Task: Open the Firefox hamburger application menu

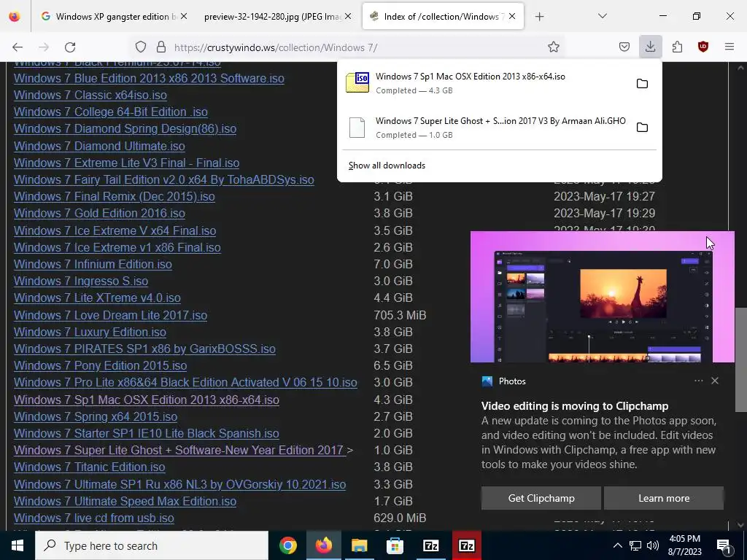Action: point(729,47)
